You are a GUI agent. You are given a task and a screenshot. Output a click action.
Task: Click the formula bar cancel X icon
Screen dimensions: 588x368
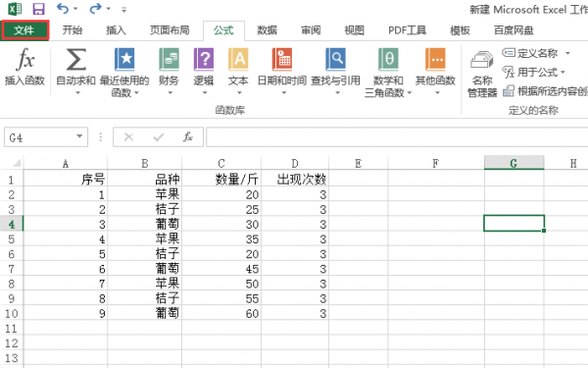(128, 137)
